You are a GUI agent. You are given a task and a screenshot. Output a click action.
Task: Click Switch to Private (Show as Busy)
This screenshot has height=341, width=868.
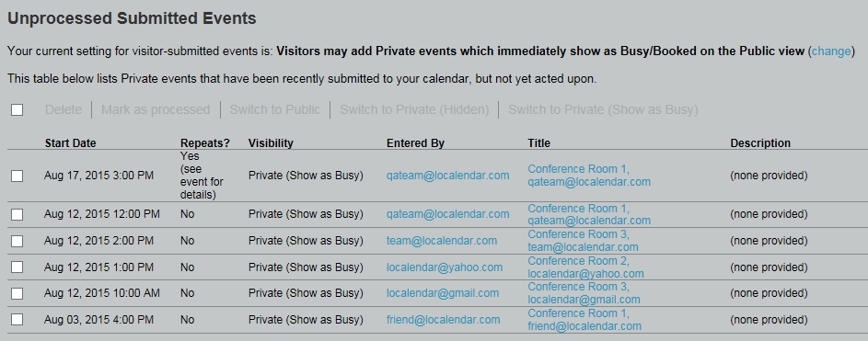coord(604,109)
